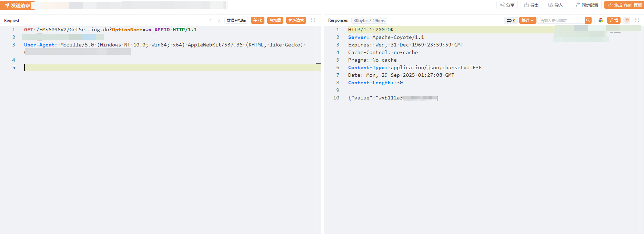
Task: Click the Cache-Control: no-cache header
Action: (383, 52)
